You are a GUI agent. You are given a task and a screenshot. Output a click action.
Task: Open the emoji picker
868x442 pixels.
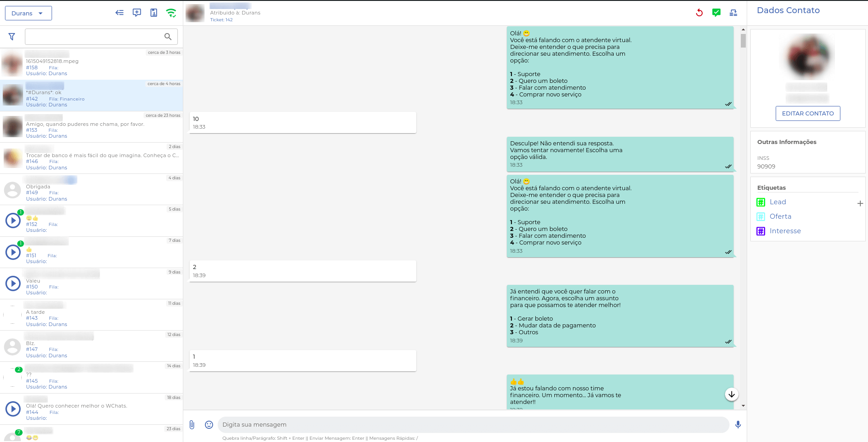point(209,425)
